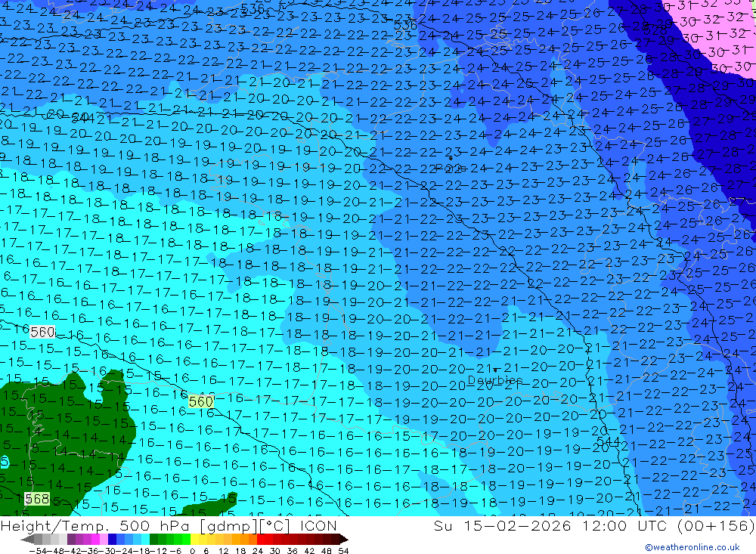Click the 12:00 UTC time text
This screenshot has width=756, height=554.
[624, 525]
